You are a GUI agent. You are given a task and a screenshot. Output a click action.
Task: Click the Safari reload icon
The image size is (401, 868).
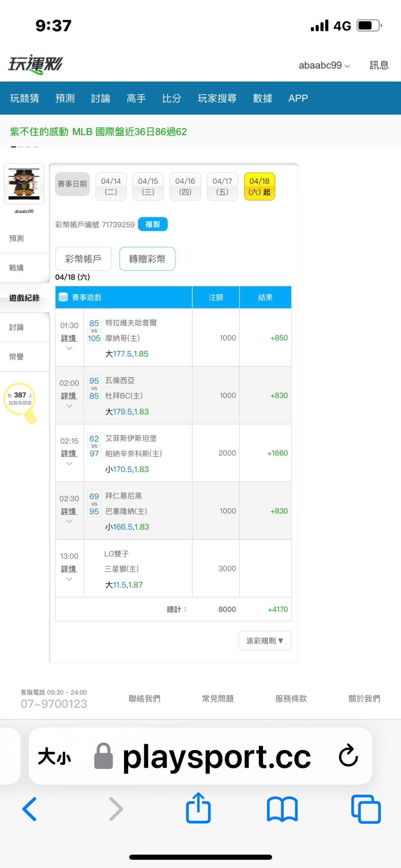coord(348,755)
